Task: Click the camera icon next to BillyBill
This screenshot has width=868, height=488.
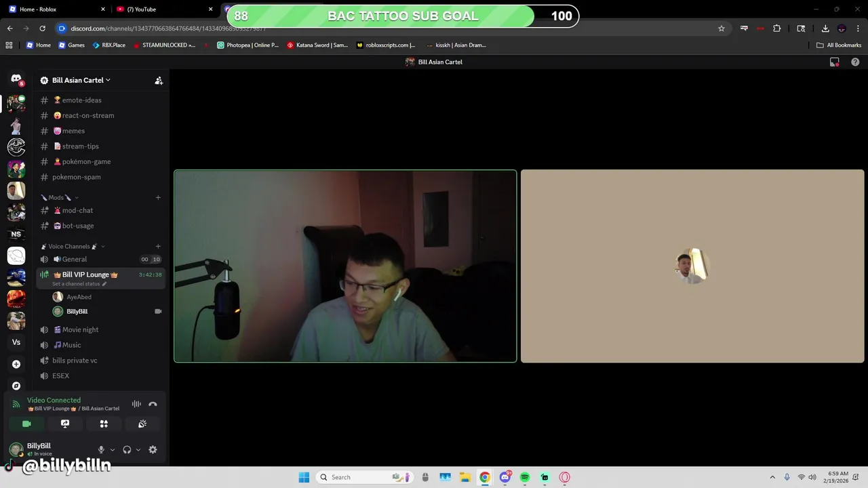Action: coord(158,311)
